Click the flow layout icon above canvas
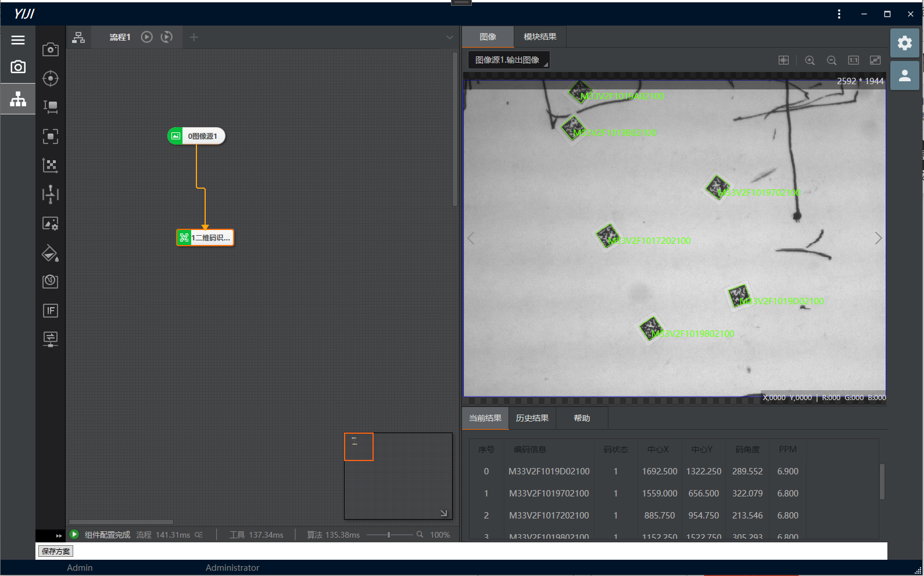 (78, 38)
